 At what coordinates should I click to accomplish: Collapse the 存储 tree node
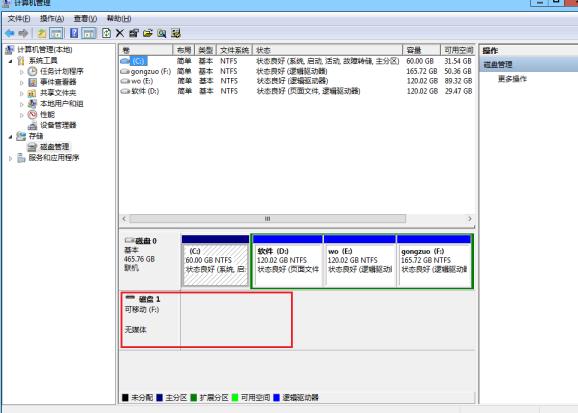(10, 136)
